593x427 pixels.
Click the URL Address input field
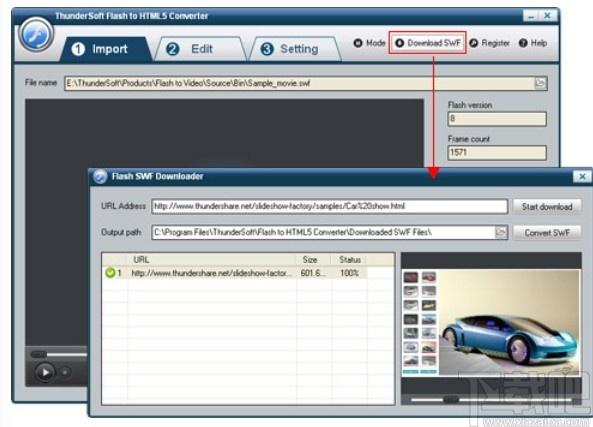[329, 207]
